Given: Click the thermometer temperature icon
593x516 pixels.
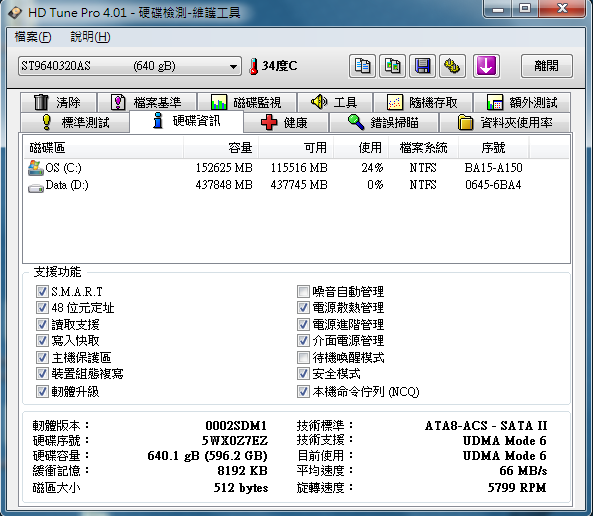Looking at the screenshot, I should 253,66.
